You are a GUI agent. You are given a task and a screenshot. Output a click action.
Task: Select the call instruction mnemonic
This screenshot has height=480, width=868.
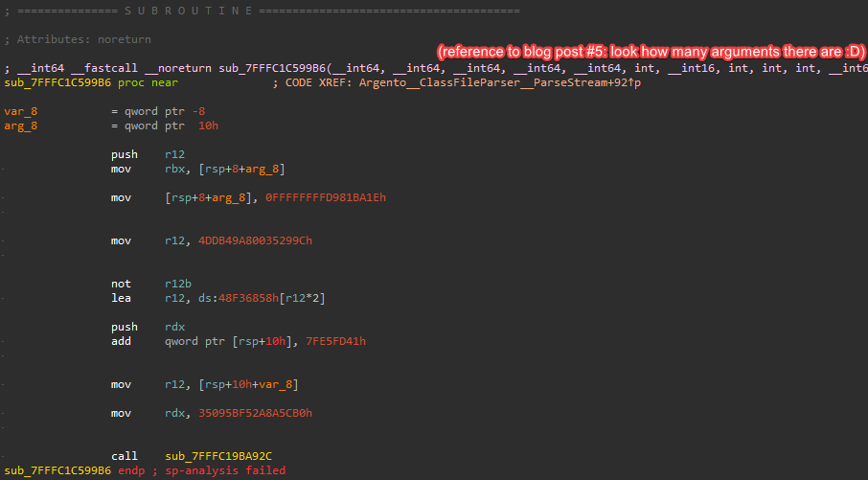click(x=125, y=456)
